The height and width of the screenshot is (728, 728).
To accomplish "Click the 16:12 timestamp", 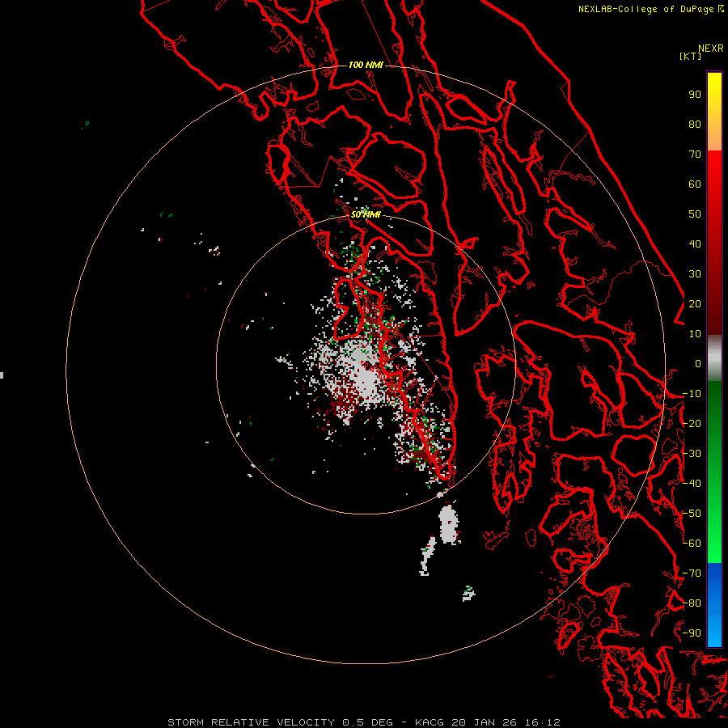I will point(543,722).
